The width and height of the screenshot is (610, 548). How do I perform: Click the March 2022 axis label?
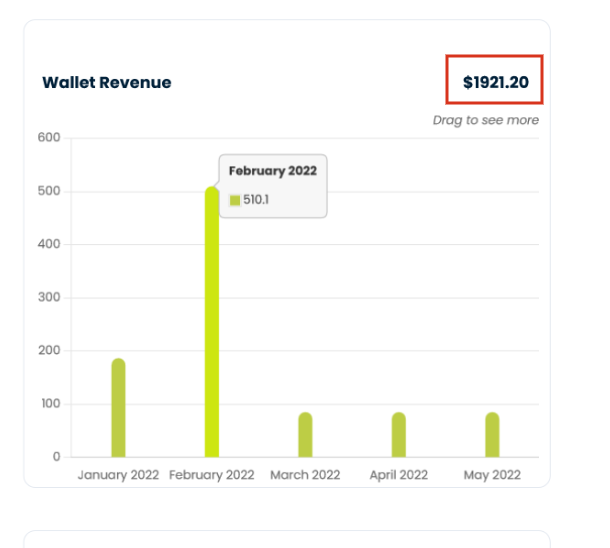coord(305,475)
